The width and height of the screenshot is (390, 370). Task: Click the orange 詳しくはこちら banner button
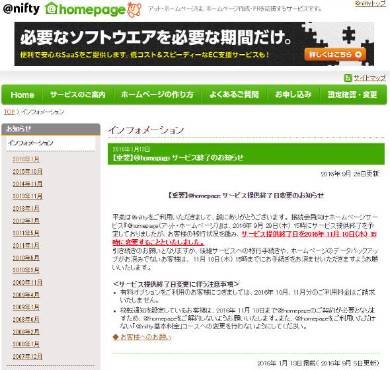335,54
